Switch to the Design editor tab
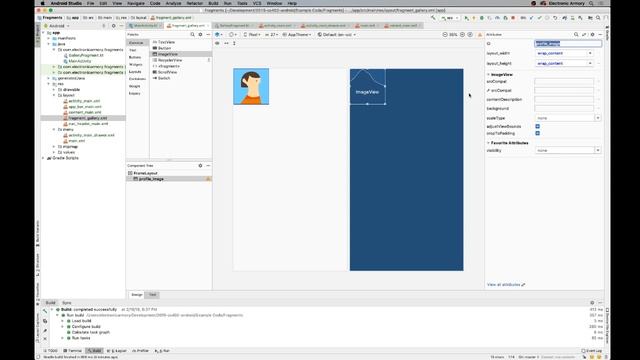 [137, 295]
